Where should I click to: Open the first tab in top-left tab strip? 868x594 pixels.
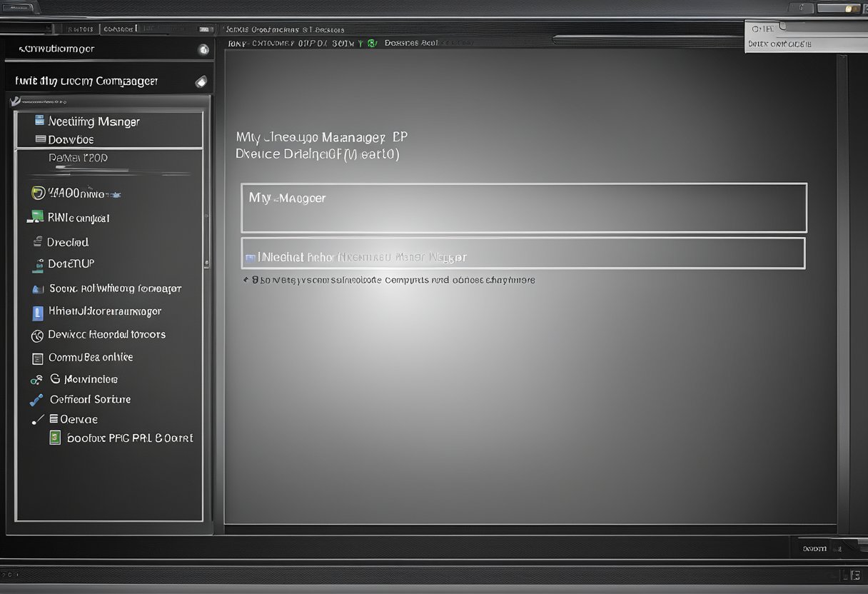[x=79, y=29]
